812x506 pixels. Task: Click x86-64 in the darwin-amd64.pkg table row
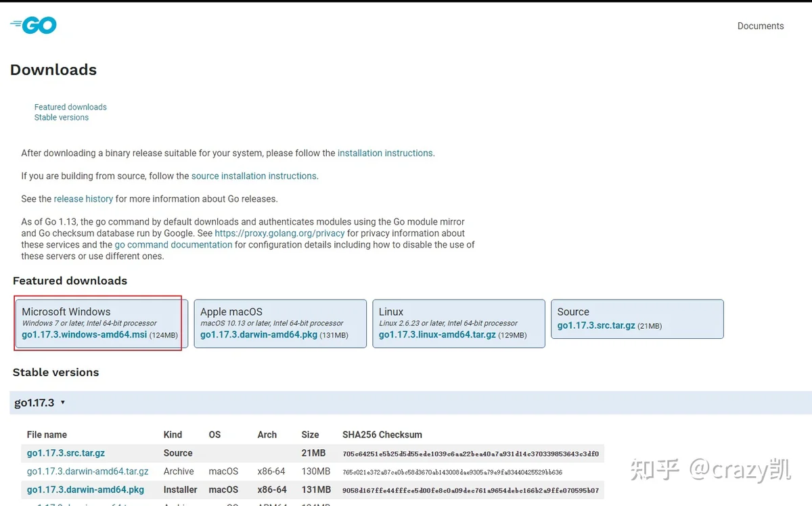coord(272,490)
